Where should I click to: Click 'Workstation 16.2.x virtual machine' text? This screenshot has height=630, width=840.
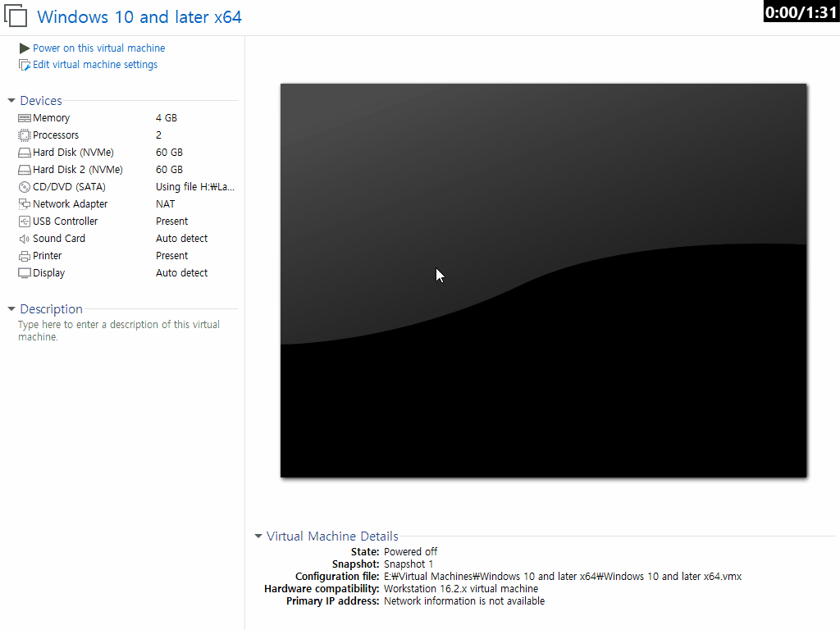click(461, 589)
